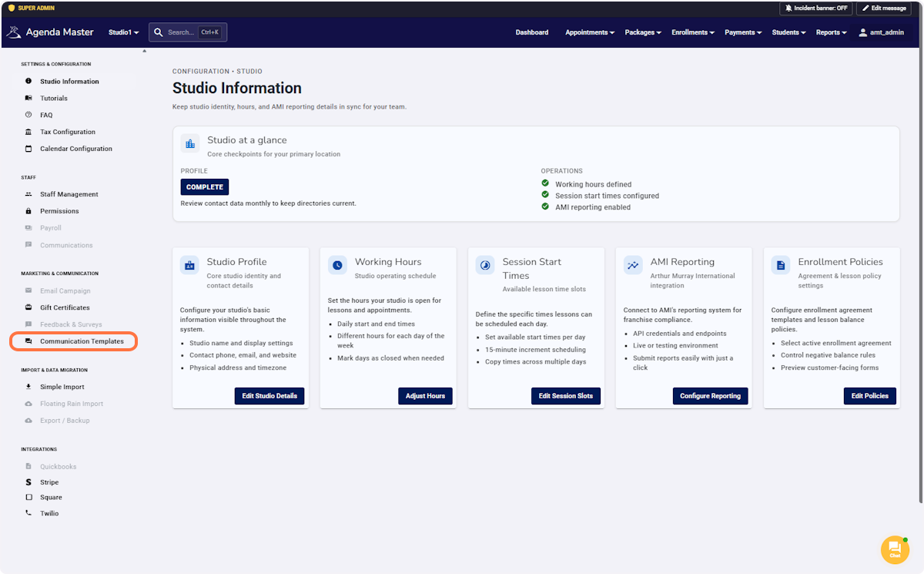Collapse sidebar using the small up arrow

[144, 52]
